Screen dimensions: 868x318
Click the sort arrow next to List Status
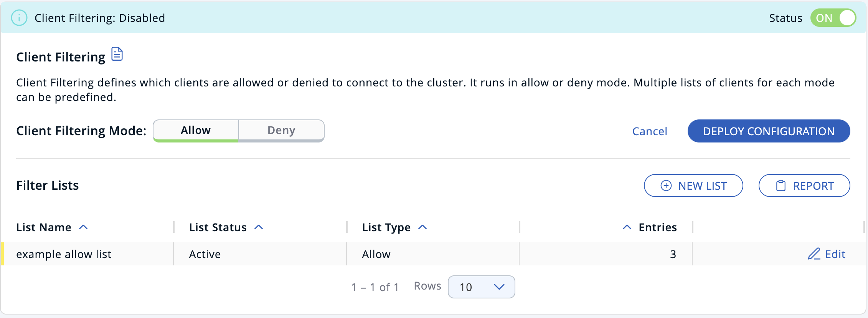coord(259,227)
